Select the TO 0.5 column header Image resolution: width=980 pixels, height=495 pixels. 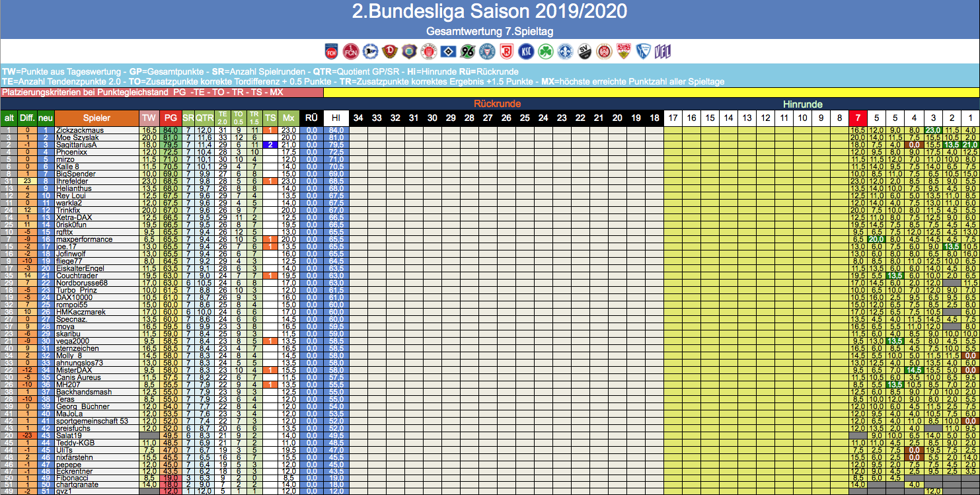point(239,118)
